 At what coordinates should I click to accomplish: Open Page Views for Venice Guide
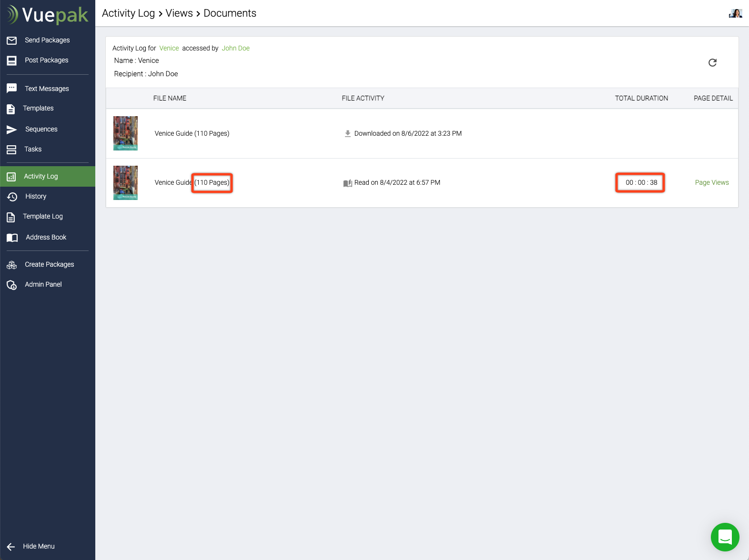click(711, 183)
